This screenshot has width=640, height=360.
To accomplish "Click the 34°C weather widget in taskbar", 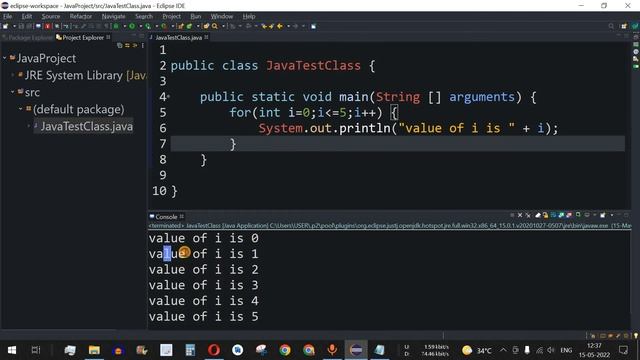I will tap(477, 350).
